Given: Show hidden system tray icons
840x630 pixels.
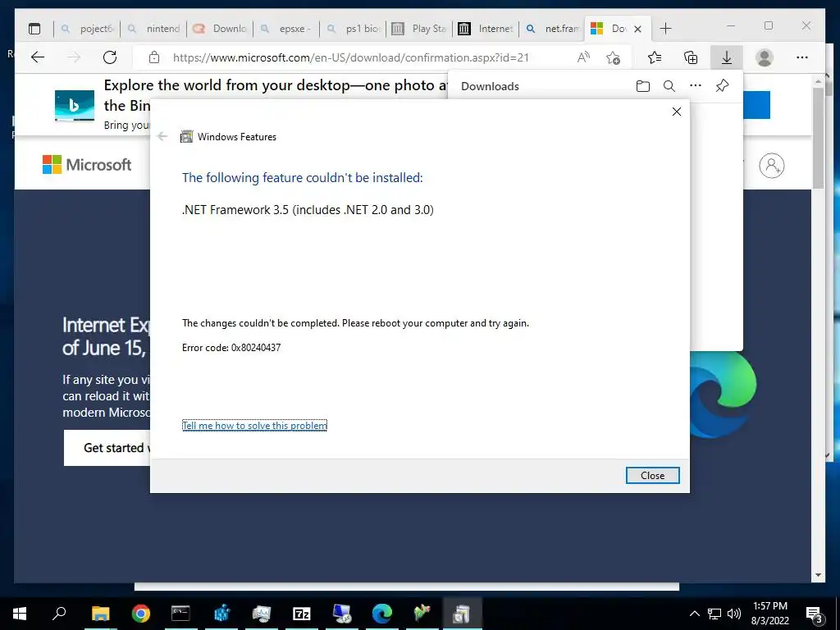Looking at the screenshot, I should tap(694, 614).
